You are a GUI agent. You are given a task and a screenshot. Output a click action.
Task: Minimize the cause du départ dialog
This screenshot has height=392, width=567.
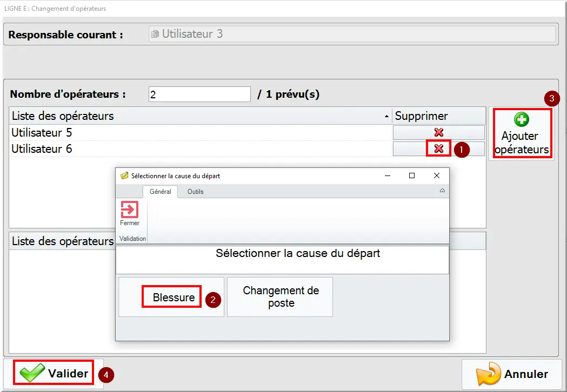tap(388, 175)
